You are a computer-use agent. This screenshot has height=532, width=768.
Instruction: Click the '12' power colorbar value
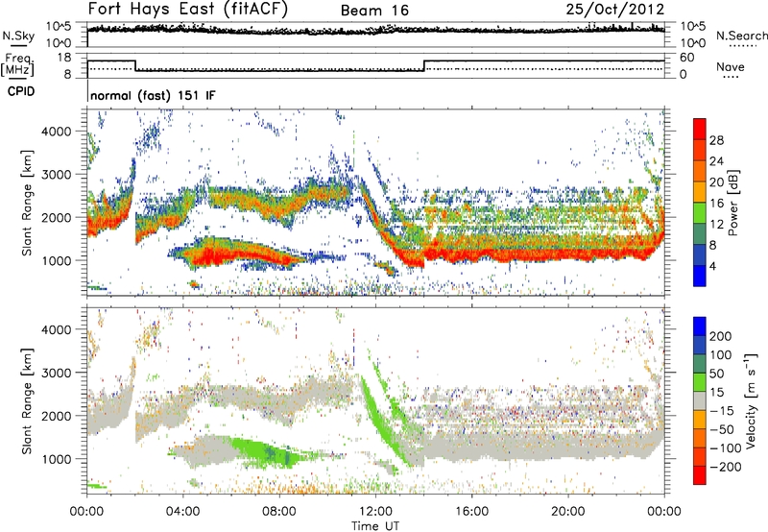(716, 225)
